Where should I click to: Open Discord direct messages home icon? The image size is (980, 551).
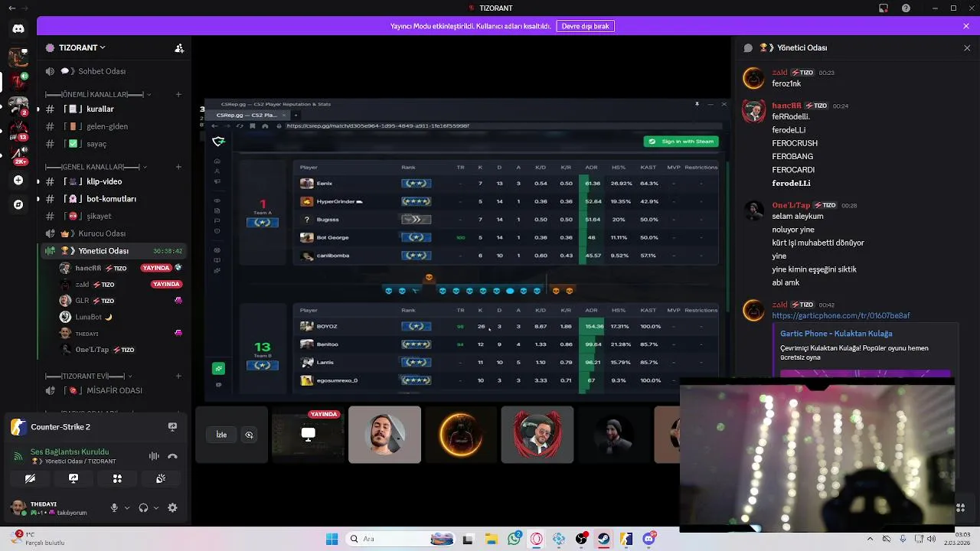pyautogui.click(x=18, y=28)
